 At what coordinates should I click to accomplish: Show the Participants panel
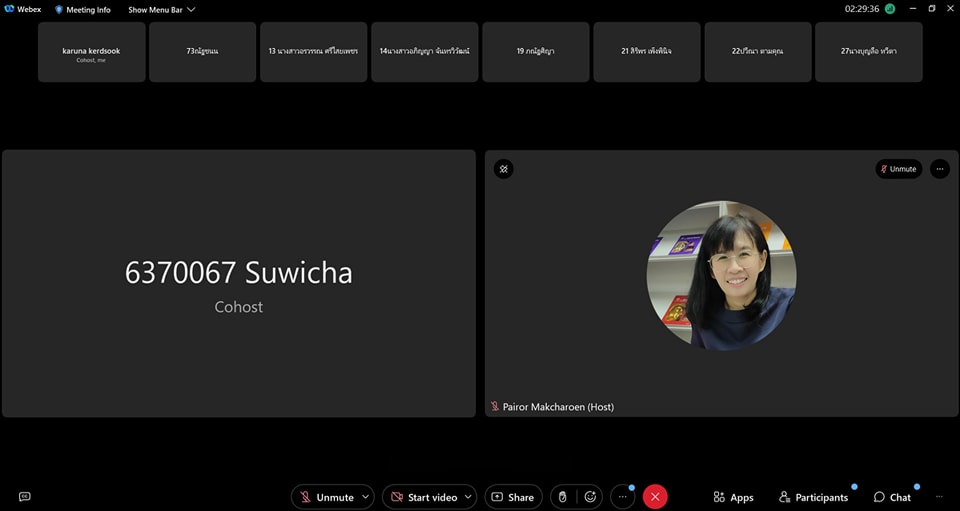(813, 497)
